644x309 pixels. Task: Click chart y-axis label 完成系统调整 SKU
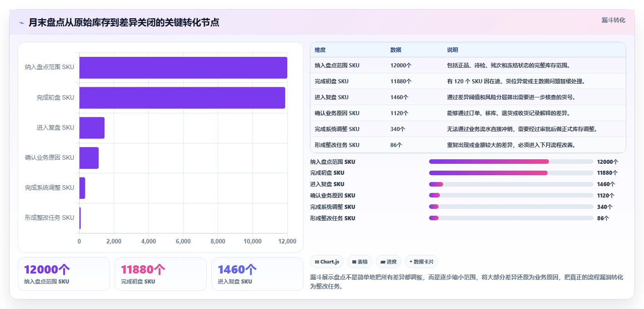50,187
